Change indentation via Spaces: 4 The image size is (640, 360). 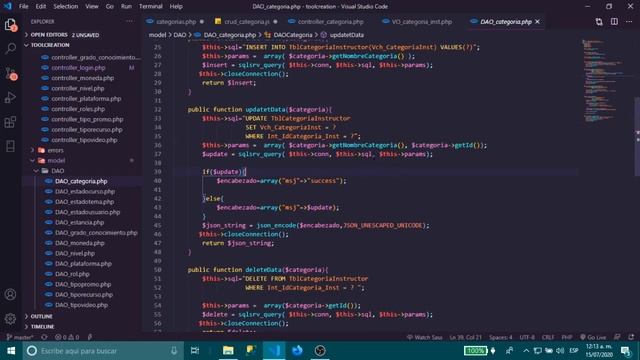[500, 337]
